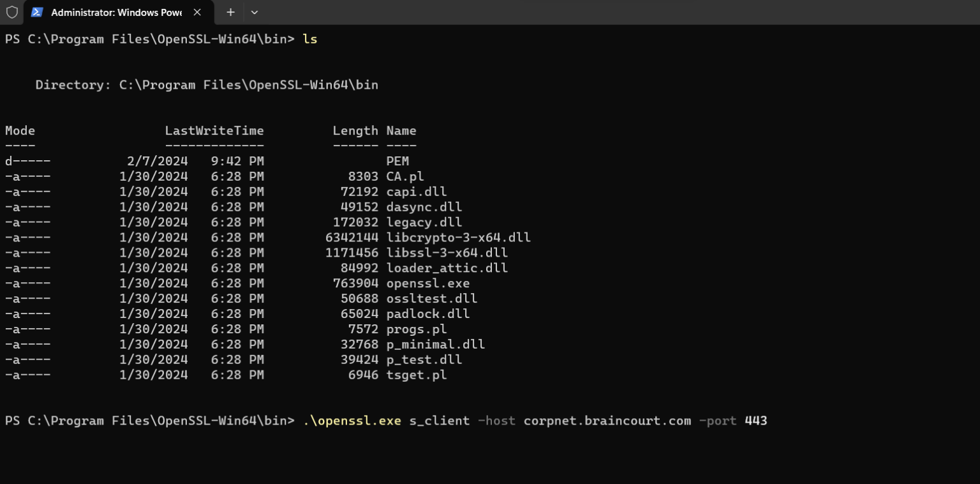Click the corpnet.braincourt.com hostname text
This screenshot has width=980, height=484.
[x=607, y=421]
